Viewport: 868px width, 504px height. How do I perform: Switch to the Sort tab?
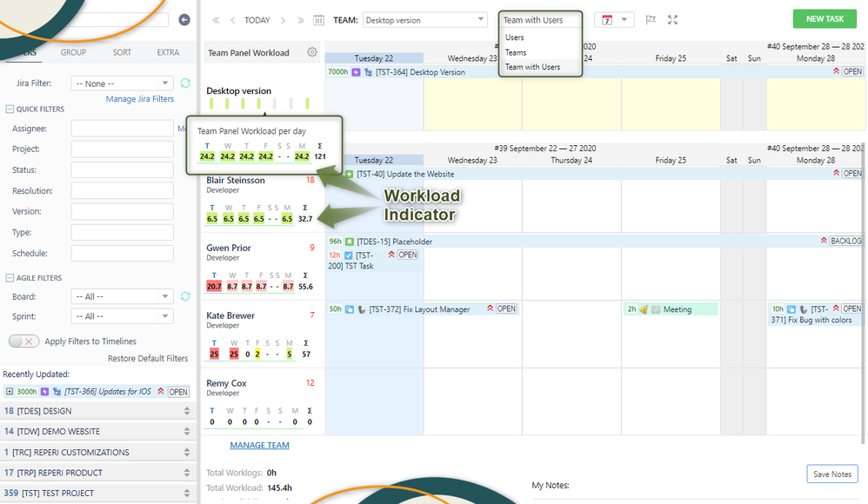pos(122,52)
